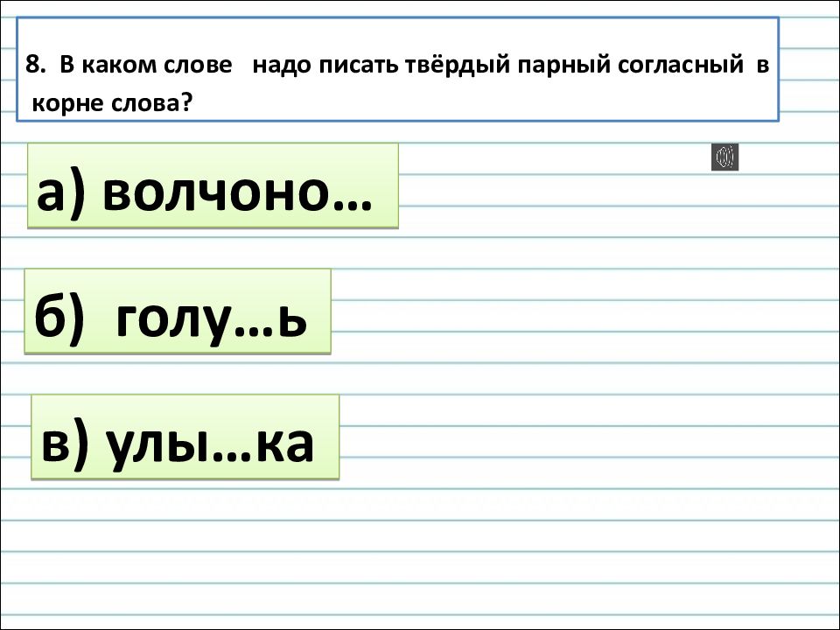Click the sound speaker icon
The width and height of the screenshot is (840, 630).
724,157
